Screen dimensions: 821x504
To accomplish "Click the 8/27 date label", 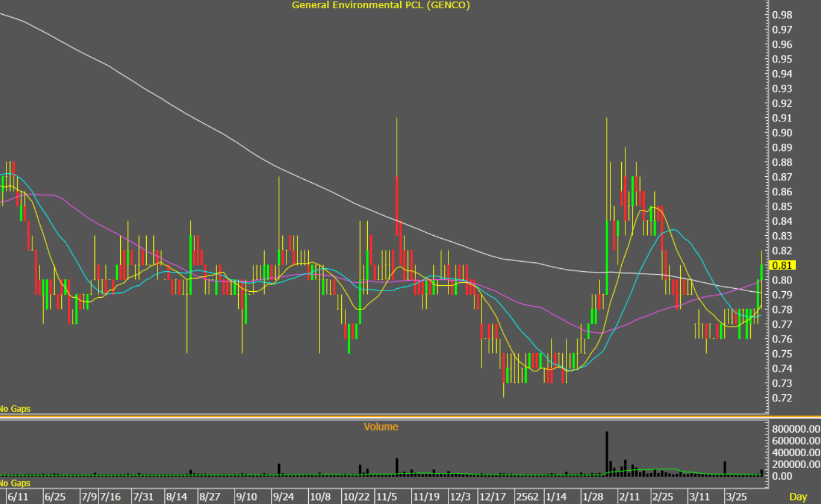I will pos(210,496).
